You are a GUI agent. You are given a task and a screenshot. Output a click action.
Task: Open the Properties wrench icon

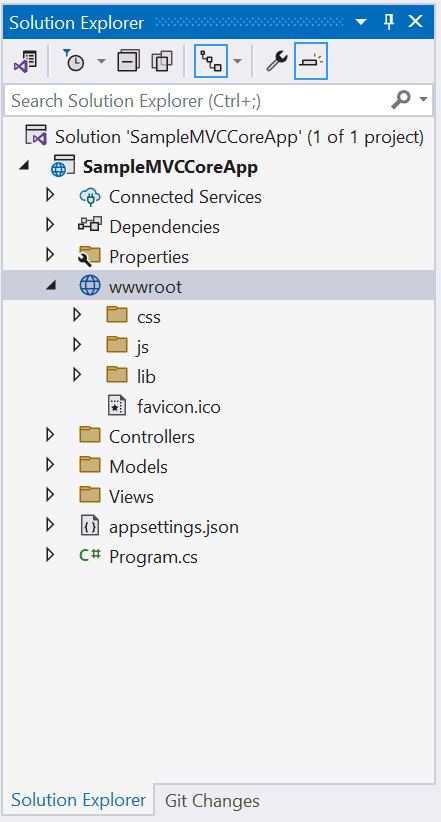click(x=276, y=61)
